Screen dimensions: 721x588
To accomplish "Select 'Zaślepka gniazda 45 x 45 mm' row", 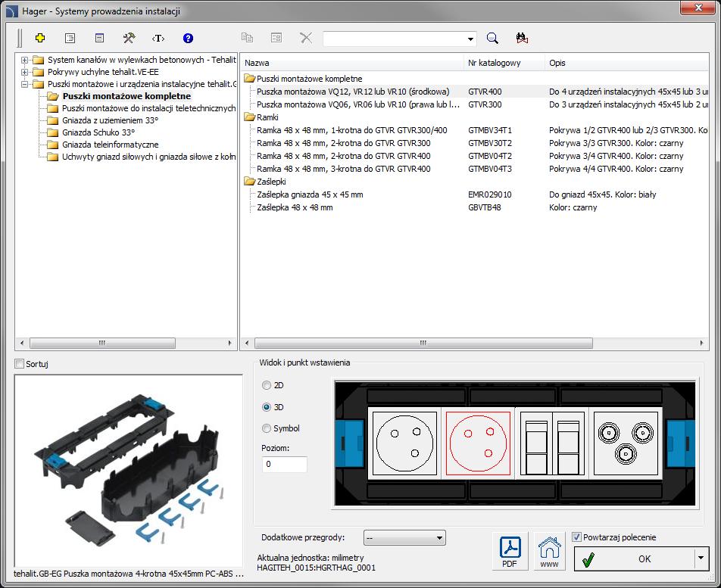I will pyautogui.click(x=475, y=194).
